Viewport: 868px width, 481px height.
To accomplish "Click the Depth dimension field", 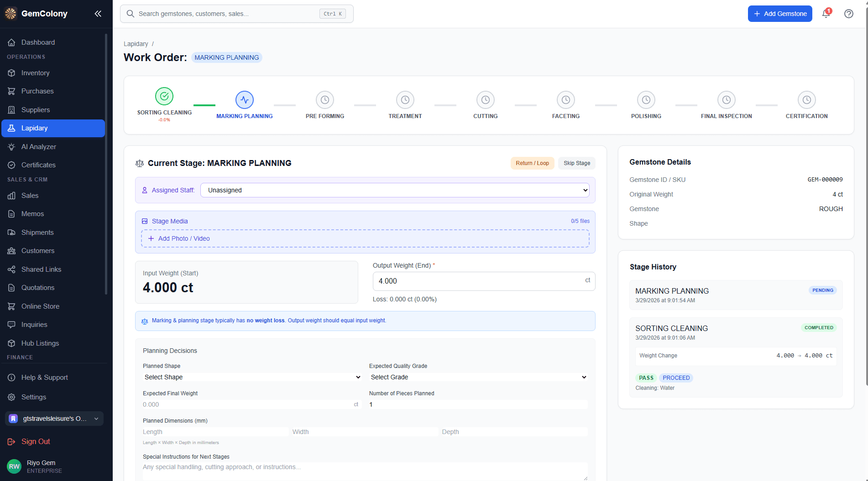I will [x=515, y=432].
